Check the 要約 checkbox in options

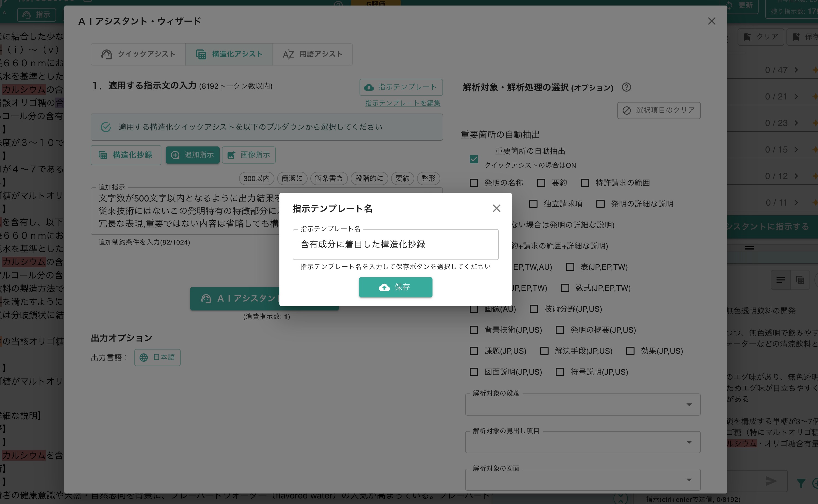click(x=541, y=183)
